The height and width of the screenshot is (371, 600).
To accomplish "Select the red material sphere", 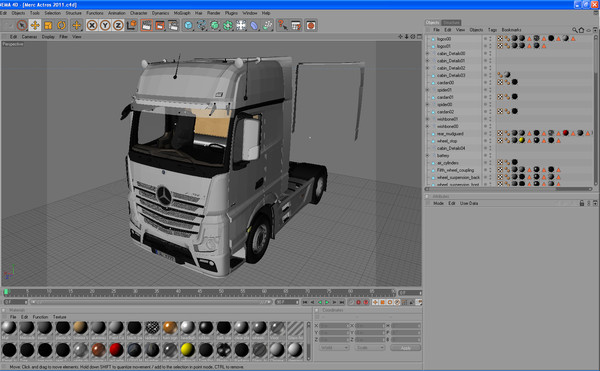I will click(x=116, y=350).
